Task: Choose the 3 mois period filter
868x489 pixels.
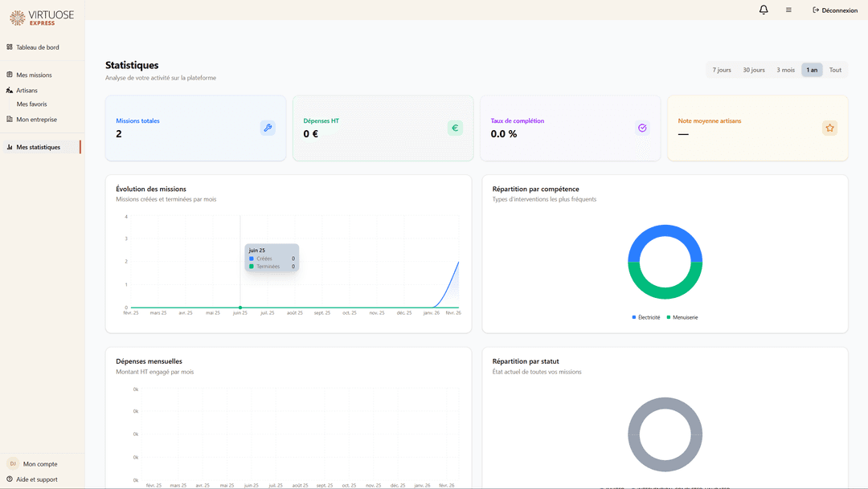Action: click(785, 70)
